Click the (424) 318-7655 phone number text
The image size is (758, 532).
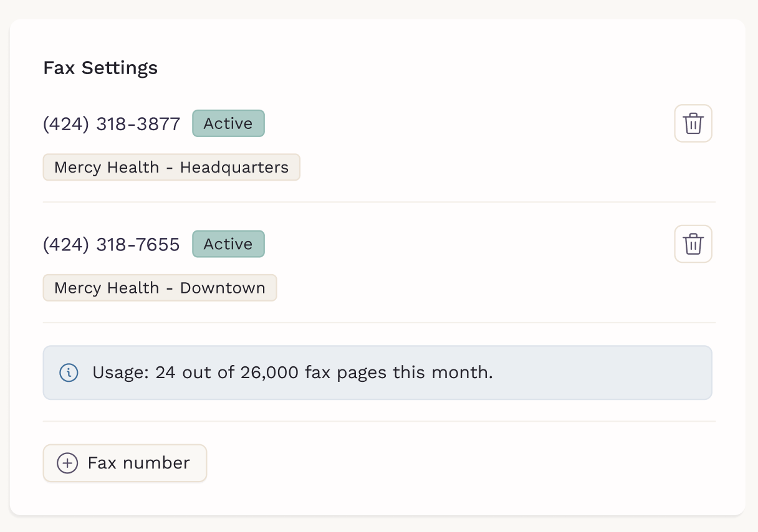(112, 245)
